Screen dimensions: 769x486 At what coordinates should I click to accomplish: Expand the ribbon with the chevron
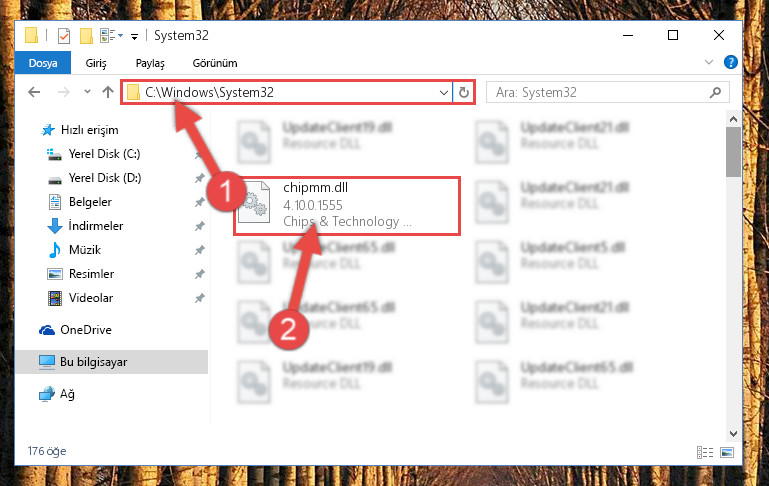709,62
